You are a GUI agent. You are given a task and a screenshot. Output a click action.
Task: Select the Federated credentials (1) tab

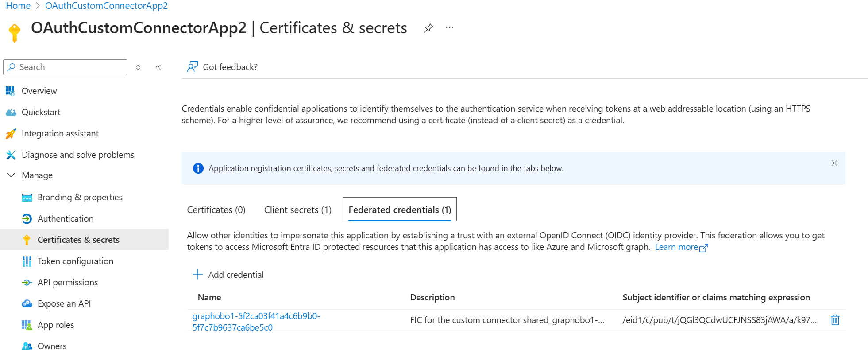point(400,210)
